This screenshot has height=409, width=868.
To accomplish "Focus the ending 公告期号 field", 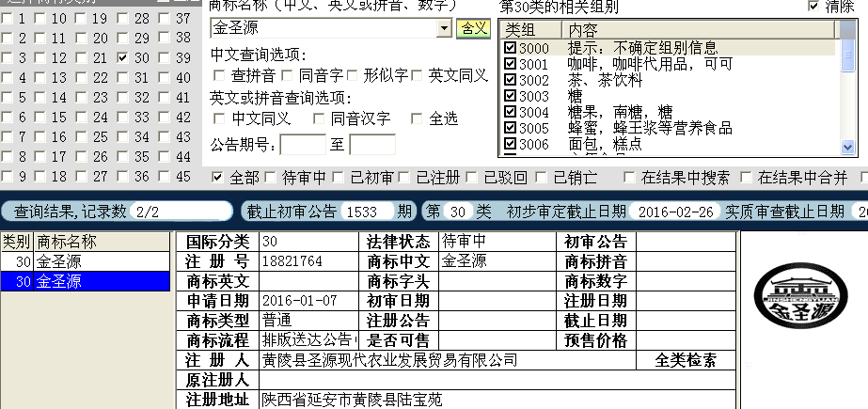I will click(x=372, y=145).
